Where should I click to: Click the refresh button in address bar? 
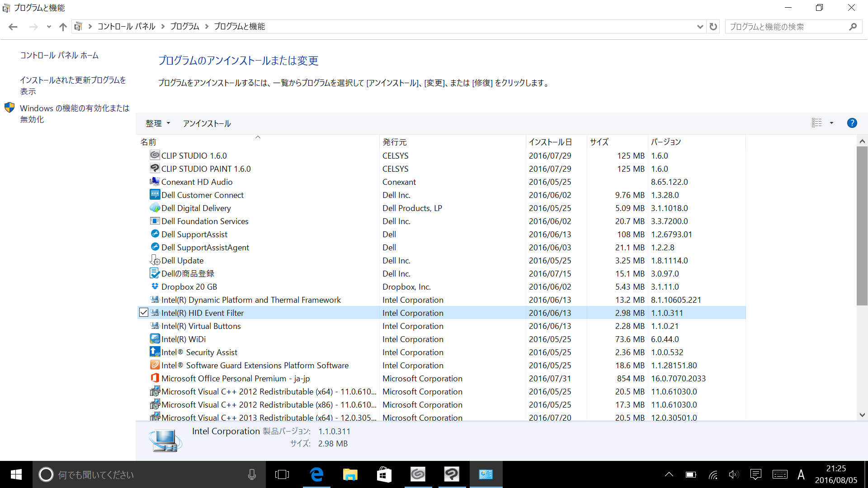pos(713,27)
